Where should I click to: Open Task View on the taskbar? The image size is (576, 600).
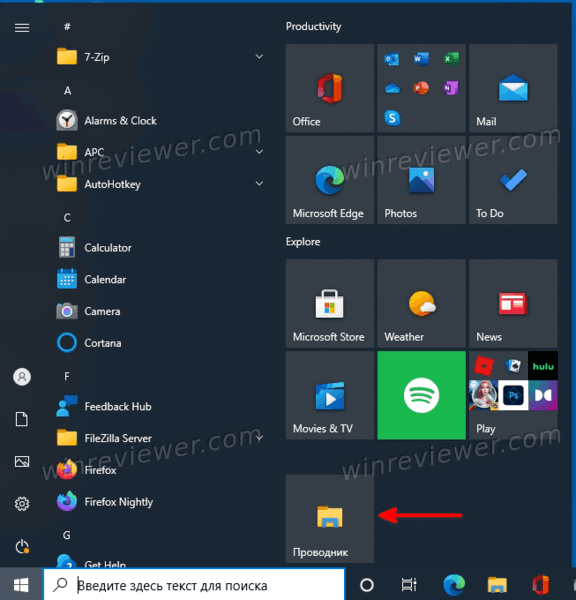pos(409,585)
